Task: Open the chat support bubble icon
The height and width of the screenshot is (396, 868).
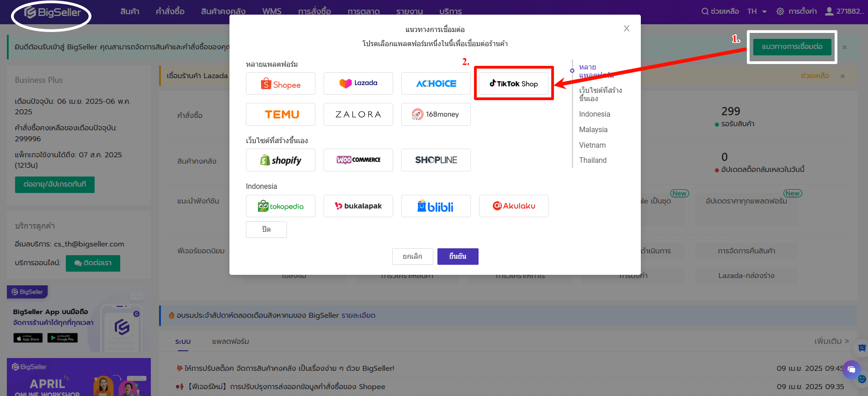Action: pos(851,369)
